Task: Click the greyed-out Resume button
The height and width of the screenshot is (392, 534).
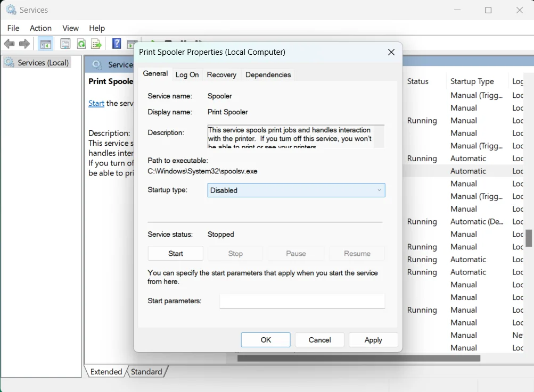Action: [x=357, y=254]
